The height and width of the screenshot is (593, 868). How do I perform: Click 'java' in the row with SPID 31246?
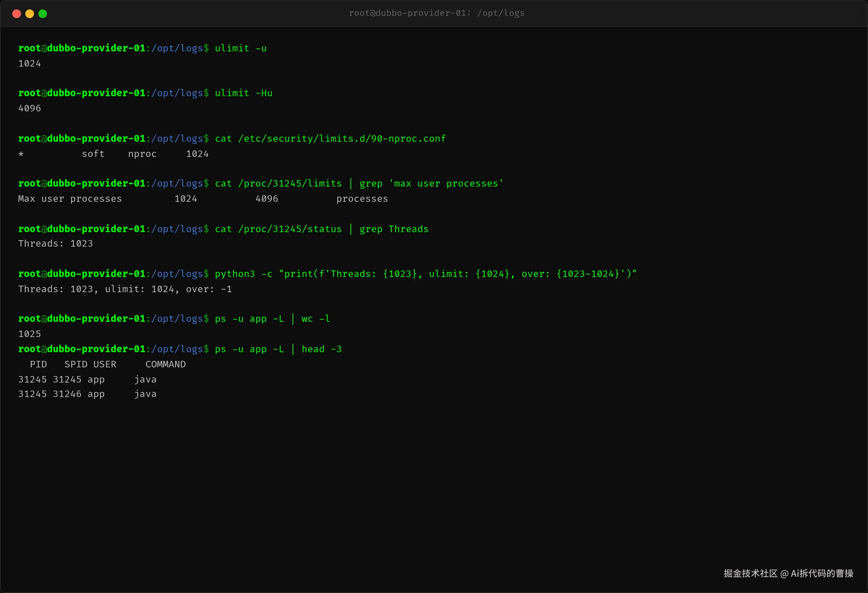(145, 394)
